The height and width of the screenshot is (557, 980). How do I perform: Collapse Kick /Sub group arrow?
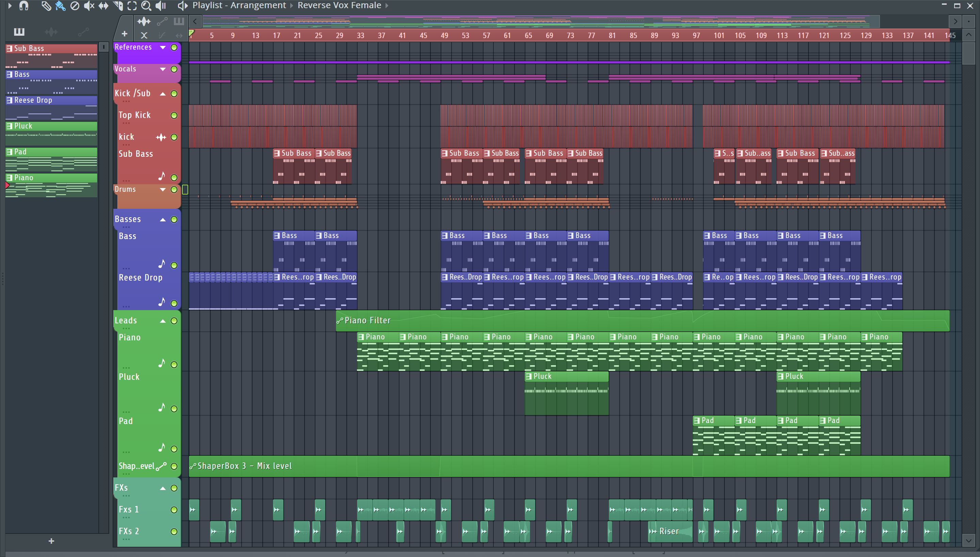(163, 94)
